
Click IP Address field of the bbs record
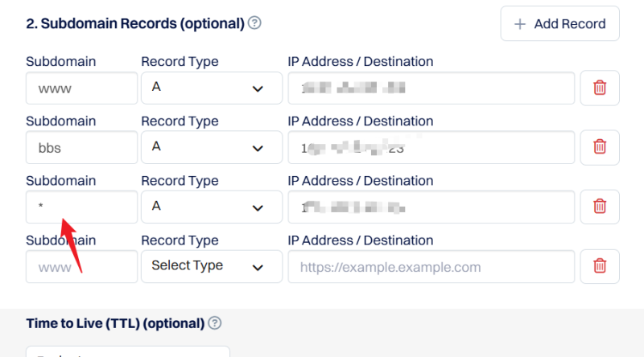click(431, 147)
